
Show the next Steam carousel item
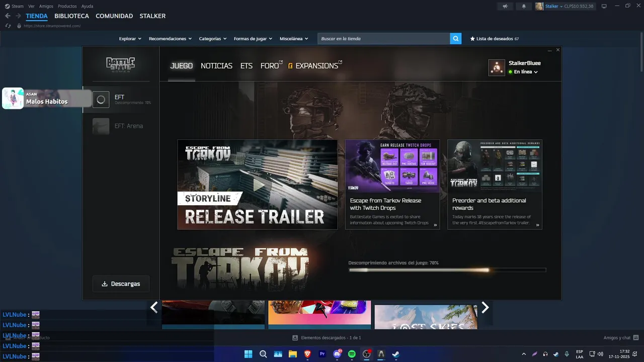(485, 307)
